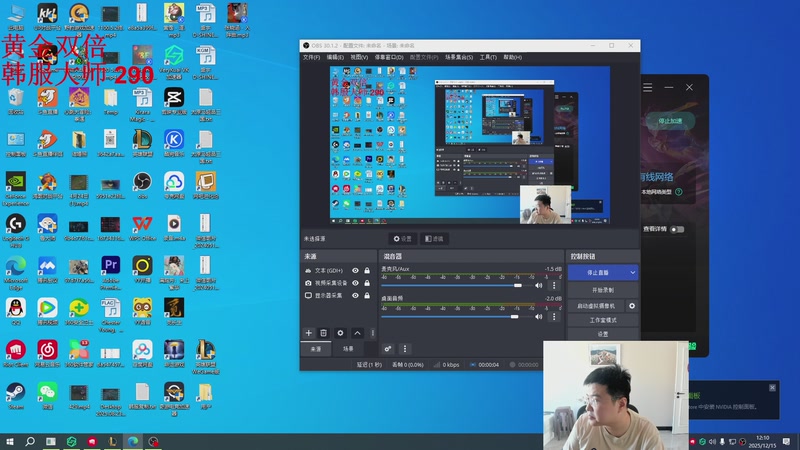Open the 工具(T) menu in OBS
The image size is (800, 450).
(488, 57)
